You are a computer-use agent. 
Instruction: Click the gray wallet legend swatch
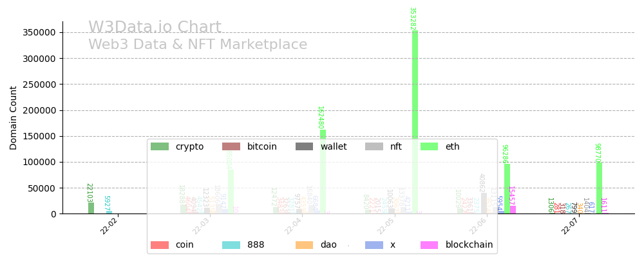pyautogui.click(x=304, y=147)
